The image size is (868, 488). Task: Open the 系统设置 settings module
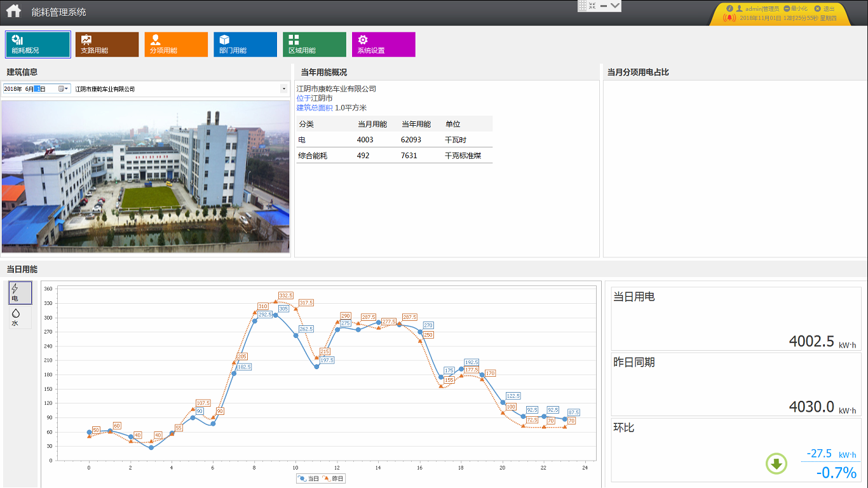[x=383, y=44]
